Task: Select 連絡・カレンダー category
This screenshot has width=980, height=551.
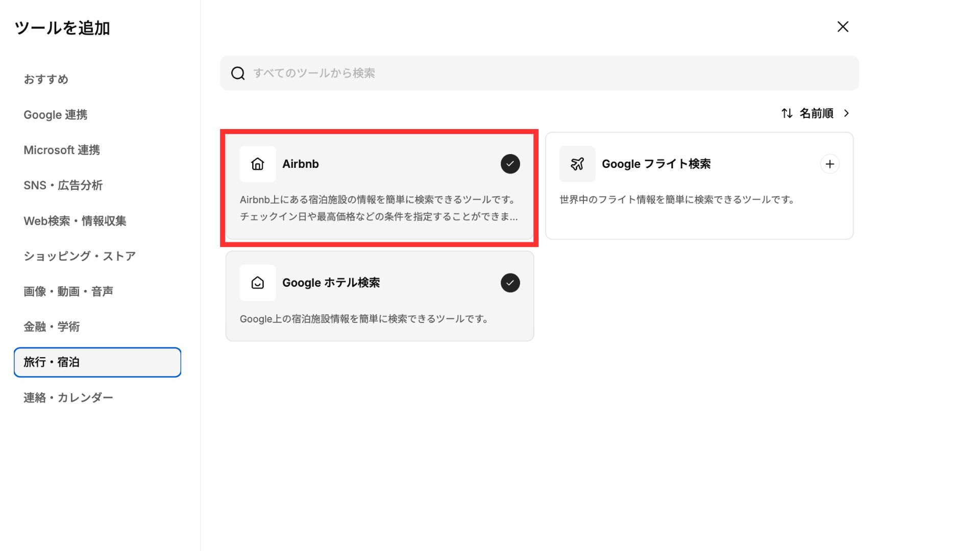Action: point(68,397)
